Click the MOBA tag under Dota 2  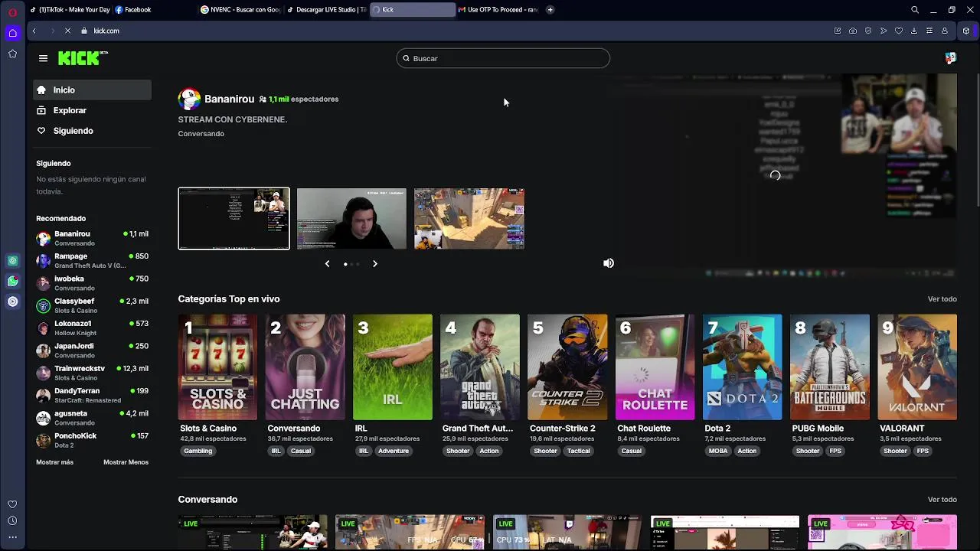718,451
